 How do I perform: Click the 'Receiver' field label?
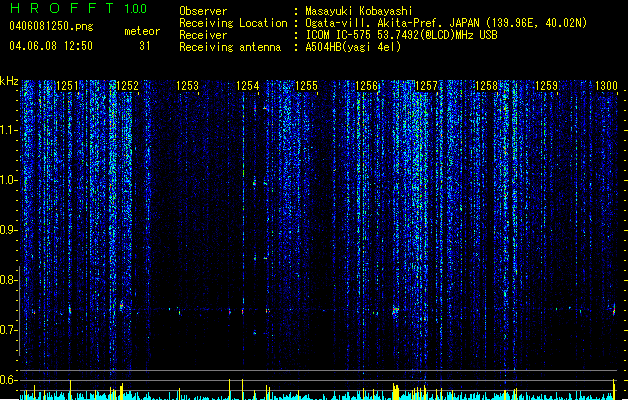click(203, 35)
